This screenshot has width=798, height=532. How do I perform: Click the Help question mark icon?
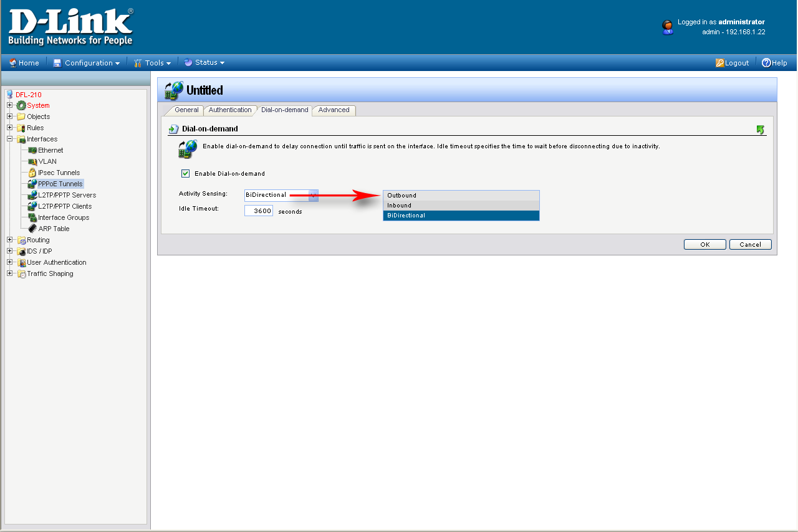[x=766, y=62]
